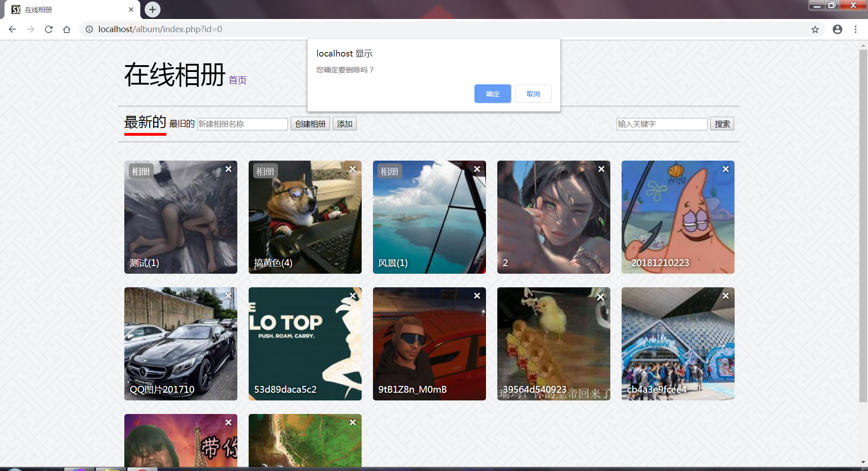Open the 首页 link
Screen dimensions: 868x471
[237, 80]
